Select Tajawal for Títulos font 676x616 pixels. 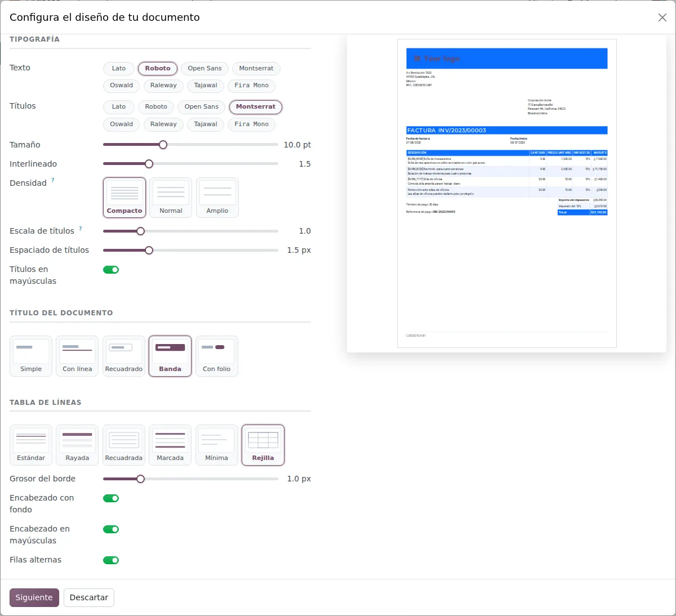click(x=206, y=124)
